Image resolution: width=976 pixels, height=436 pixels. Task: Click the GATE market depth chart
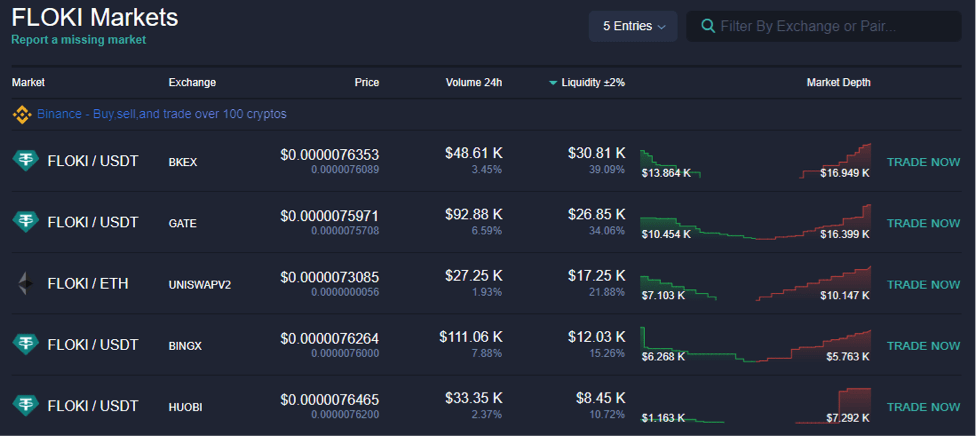(x=755, y=222)
